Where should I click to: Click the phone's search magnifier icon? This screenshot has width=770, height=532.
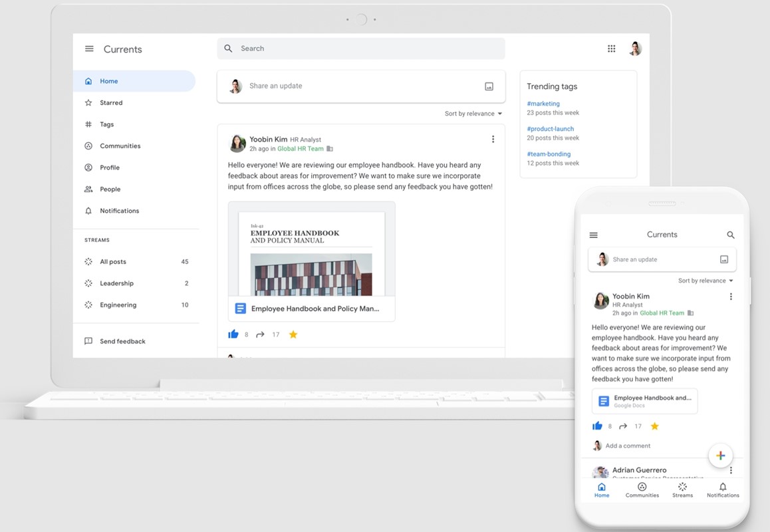tap(730, 235)
